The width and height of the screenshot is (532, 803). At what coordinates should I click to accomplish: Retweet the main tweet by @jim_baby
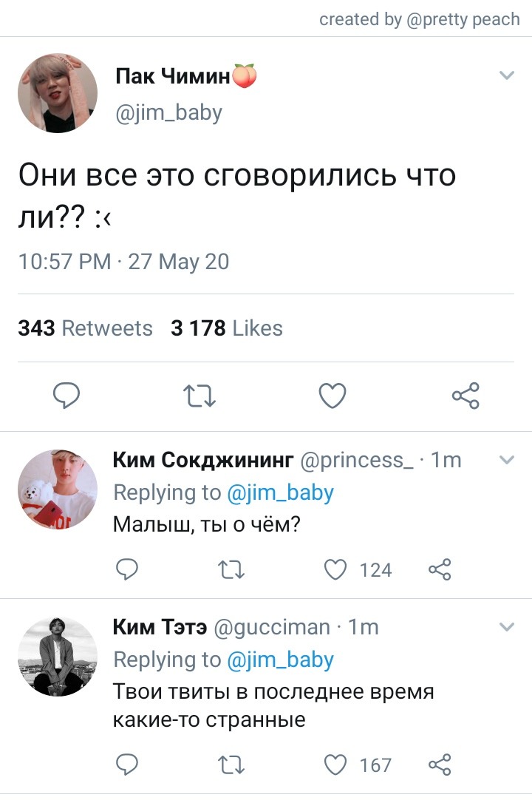click(199, 396)
